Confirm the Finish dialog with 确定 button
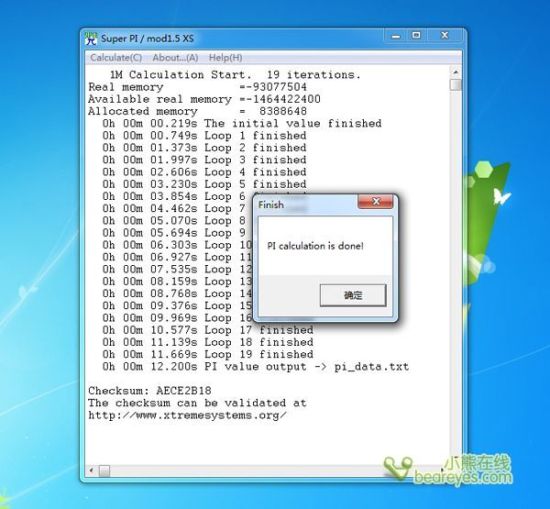 [353, 295]
